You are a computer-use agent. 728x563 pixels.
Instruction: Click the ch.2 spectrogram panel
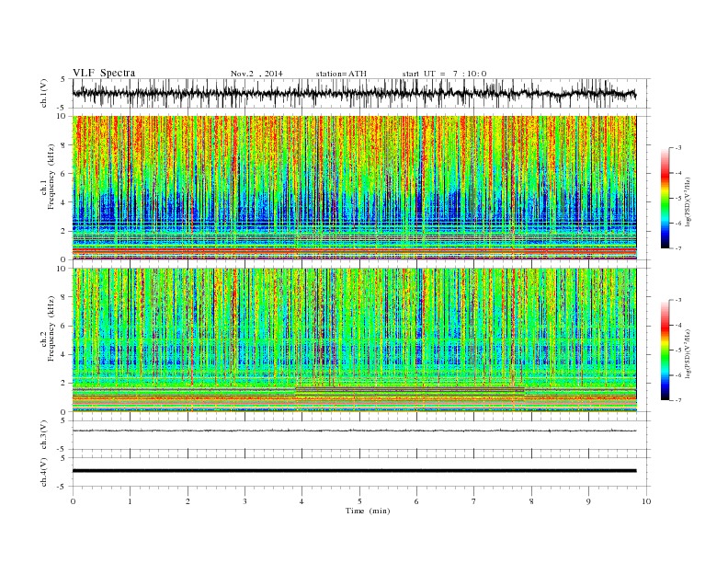(x=355, y=340)
